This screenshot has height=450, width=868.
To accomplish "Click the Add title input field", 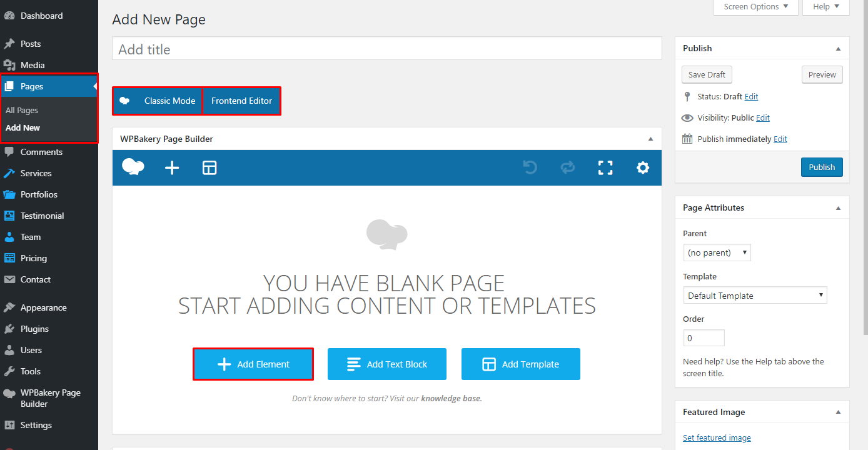I will [x=387, y=49].
